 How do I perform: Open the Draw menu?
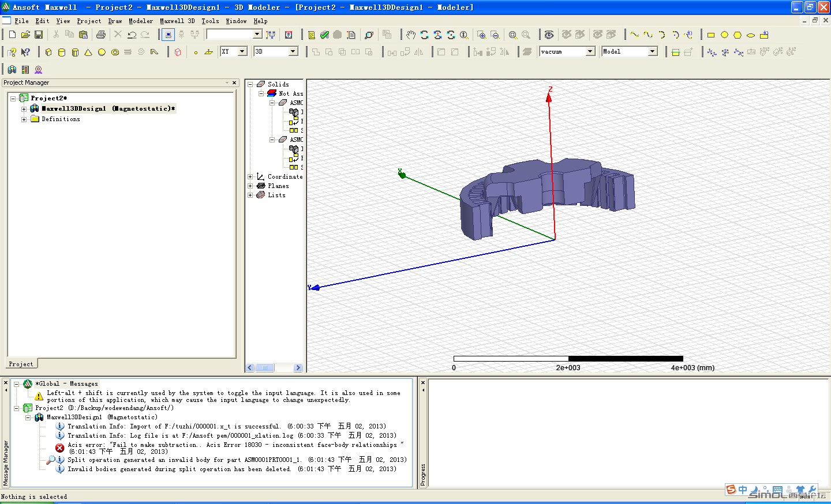(115, 21)
